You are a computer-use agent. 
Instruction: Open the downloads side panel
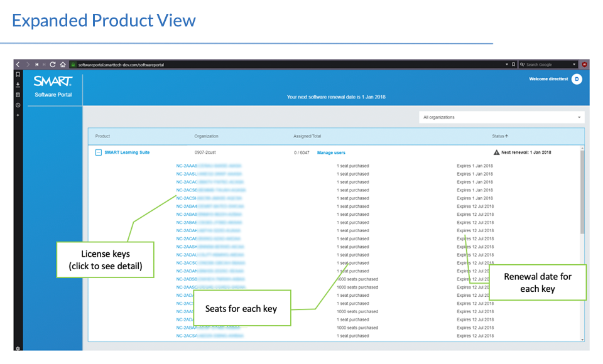click(18, 85)
